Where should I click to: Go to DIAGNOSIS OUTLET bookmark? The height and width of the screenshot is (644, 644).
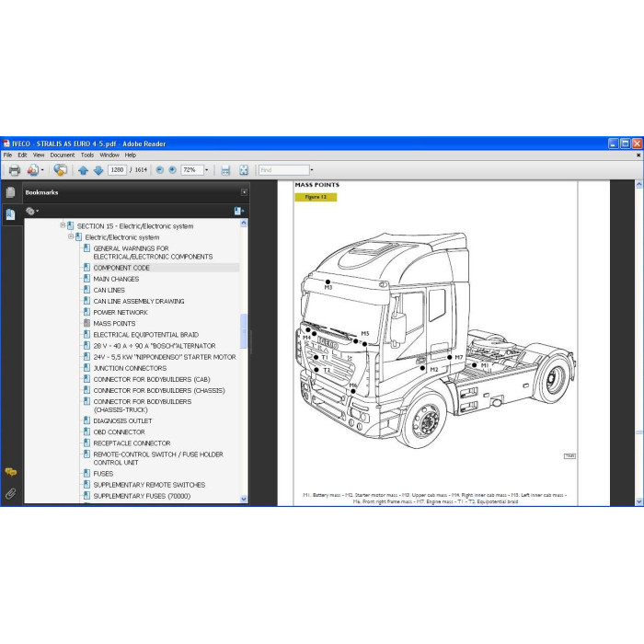click(122, 421)
